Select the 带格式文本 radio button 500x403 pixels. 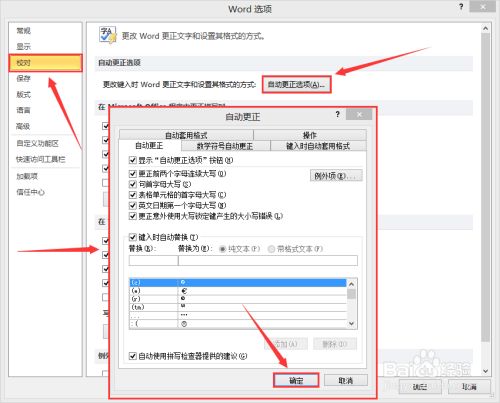pos(271,249)
